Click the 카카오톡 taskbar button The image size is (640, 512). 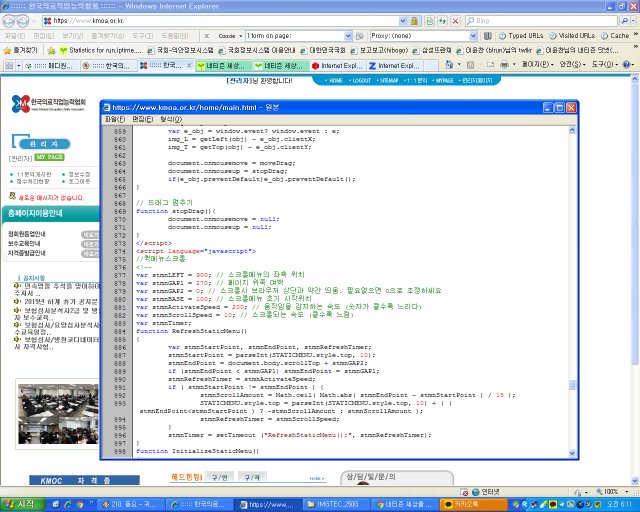475,505
